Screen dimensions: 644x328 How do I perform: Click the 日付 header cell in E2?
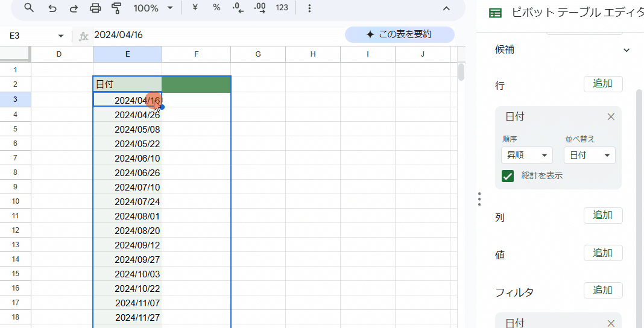pos(128,84)
